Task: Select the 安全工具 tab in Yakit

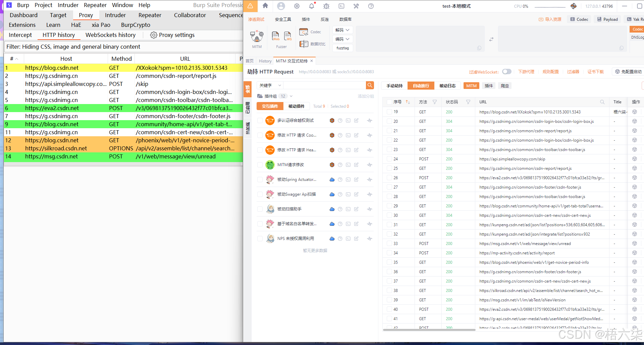Action: coord(283,19)
